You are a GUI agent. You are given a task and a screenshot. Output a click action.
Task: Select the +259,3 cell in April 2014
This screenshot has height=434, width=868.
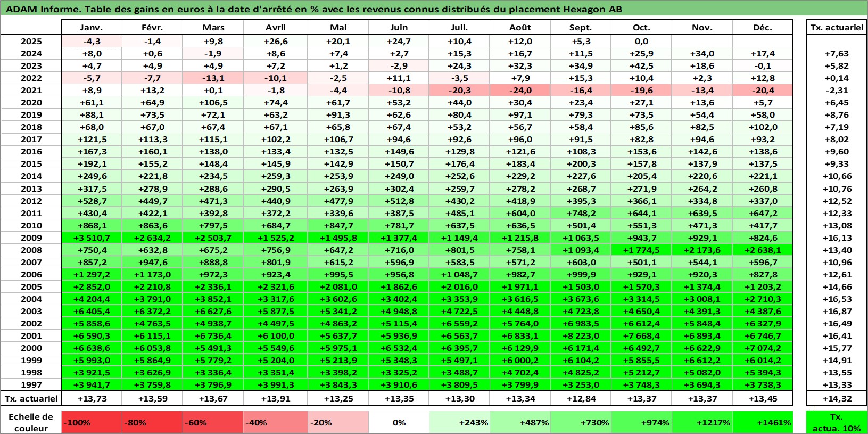tap(275, 176)
